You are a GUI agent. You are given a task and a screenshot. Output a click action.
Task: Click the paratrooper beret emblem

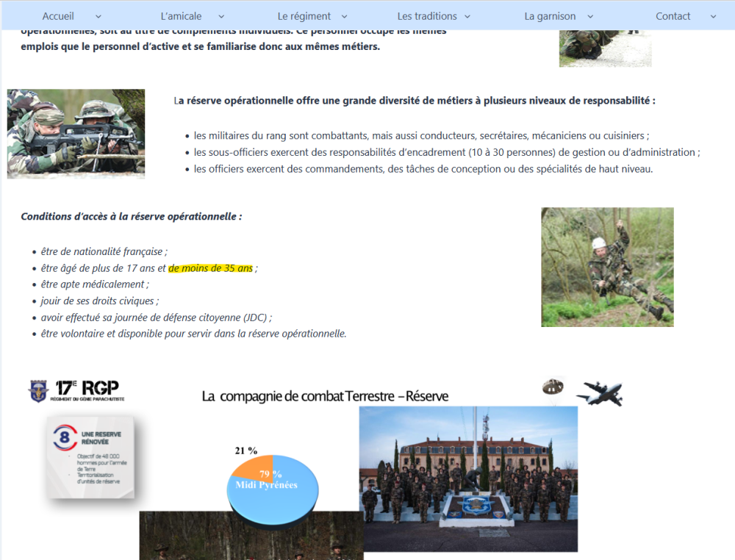[553, 385]
